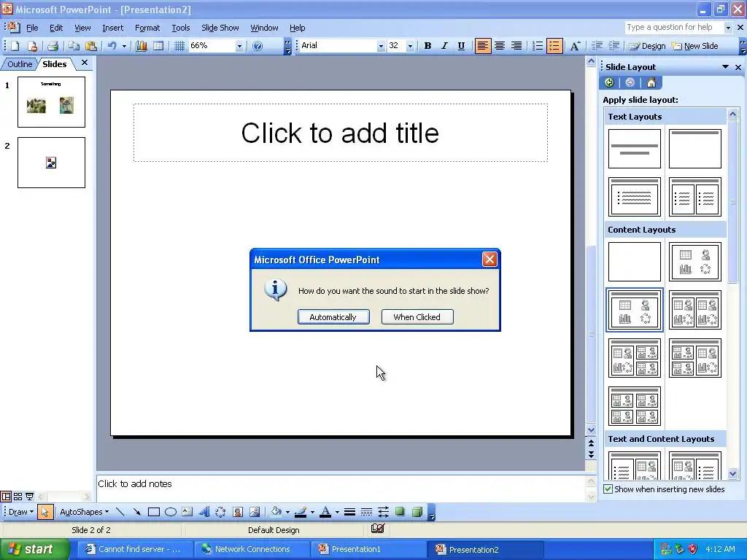The width and height of the screenshot is (747, 560).
Task: Go back in the Slide Layout pane
Action: [609, 82]
